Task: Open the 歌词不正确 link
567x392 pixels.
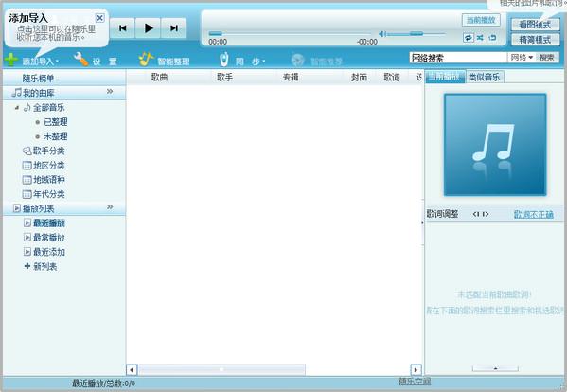Action: click(533, 214)
